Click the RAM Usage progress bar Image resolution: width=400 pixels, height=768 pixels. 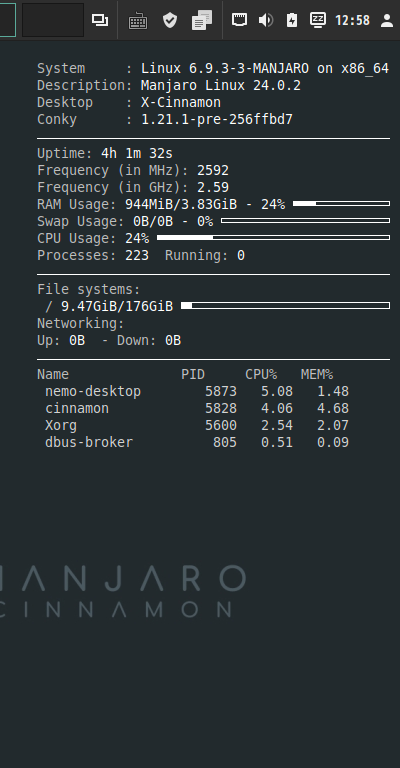pos(341,204)
